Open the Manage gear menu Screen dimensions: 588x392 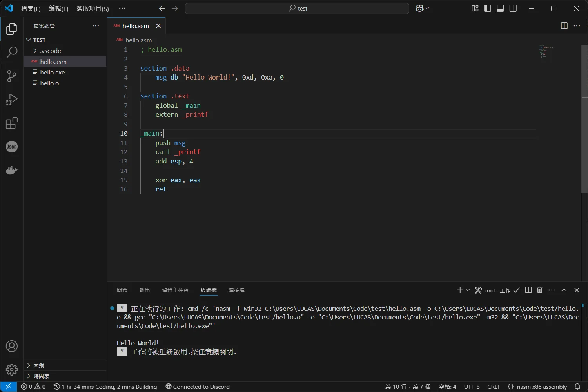click(x=12, y=369)
